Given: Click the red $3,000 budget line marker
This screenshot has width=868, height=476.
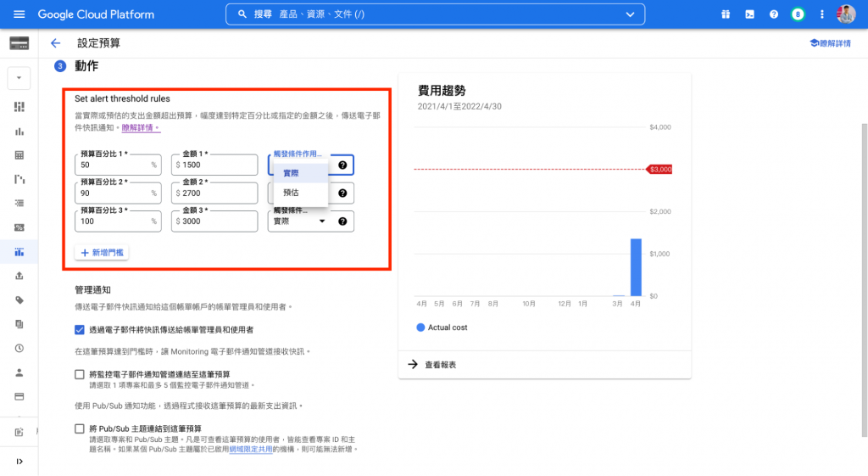Looking at the screenshot, I should [x=659, y=169].
